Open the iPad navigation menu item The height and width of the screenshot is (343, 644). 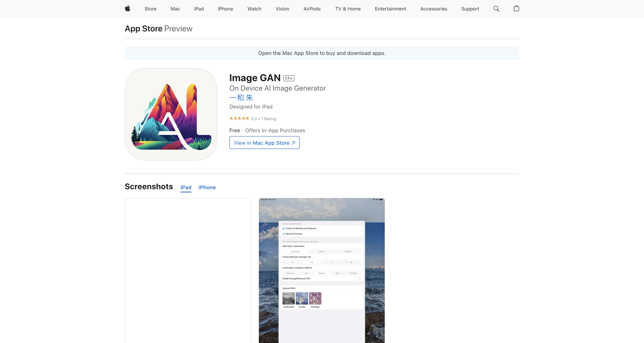(x=199, y=9)
